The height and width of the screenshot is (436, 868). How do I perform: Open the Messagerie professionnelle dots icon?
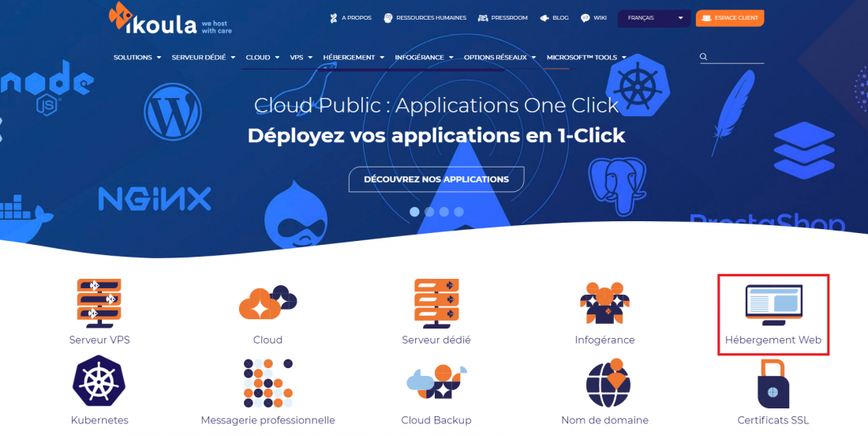(x=268, y=383)
